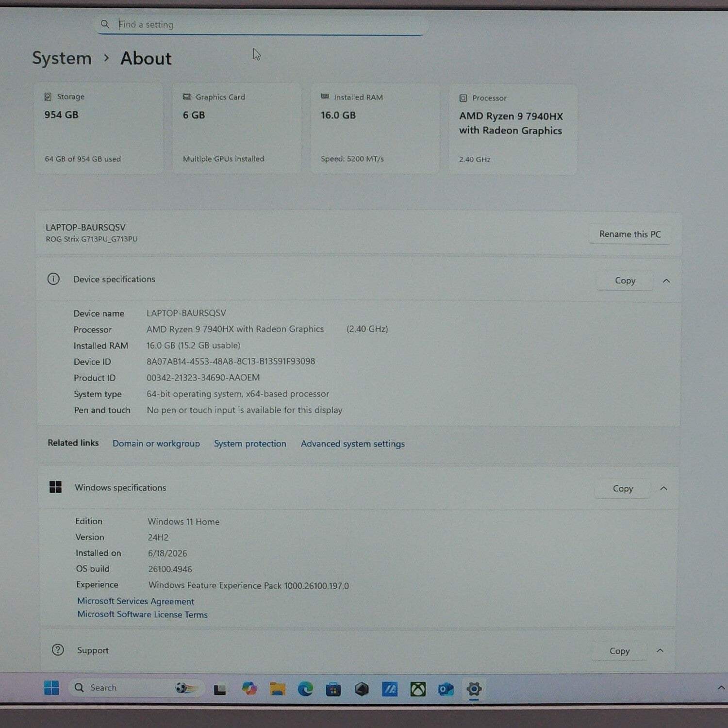Image resolution: width=728 pixels, height=728 pixels.
Task: Click the Support question mark icon
Action: coord(58,649)
